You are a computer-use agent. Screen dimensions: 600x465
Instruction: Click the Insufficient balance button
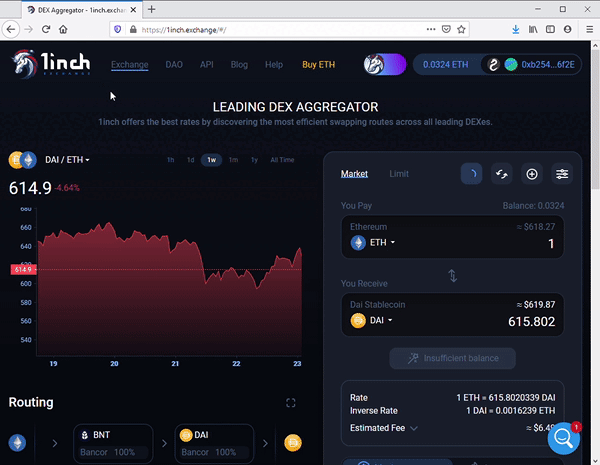tap(452, 359)
